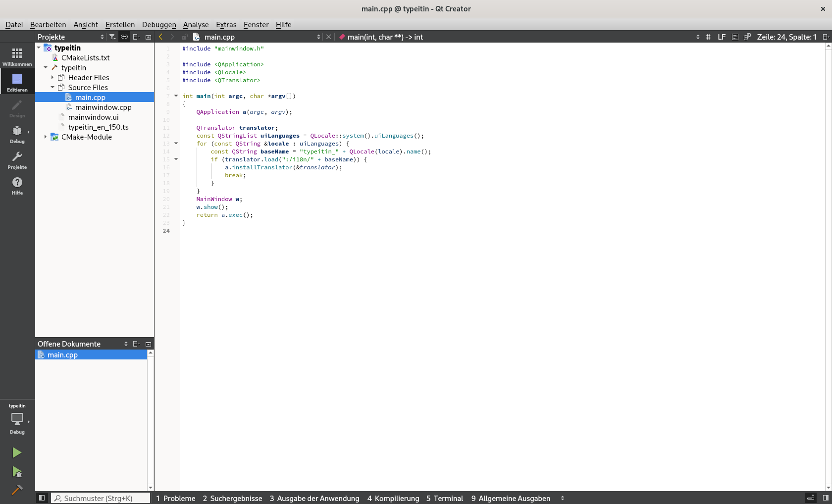Toggle the progress details icon
Screen dimensions: 832x504
click(x=811, y=498)
